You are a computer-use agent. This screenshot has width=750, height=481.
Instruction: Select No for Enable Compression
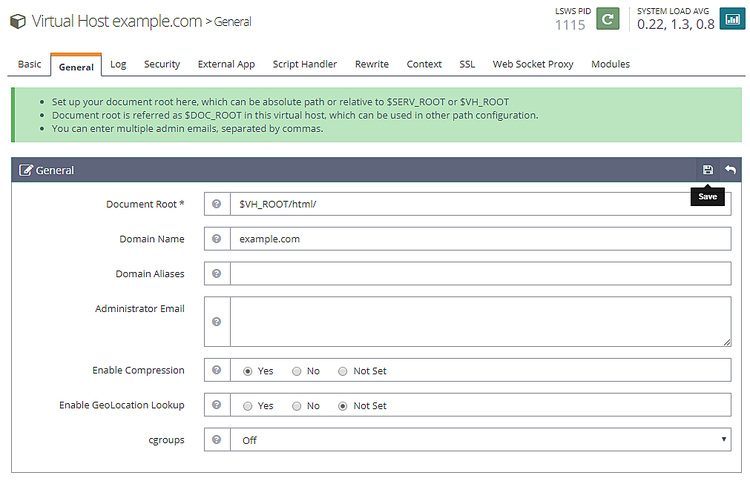[296, 371]
